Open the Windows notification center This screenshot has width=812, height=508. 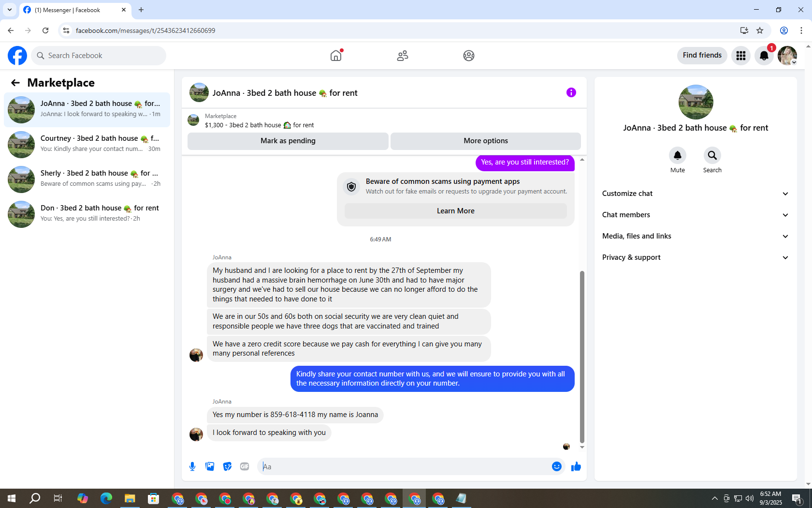tap(797, 498)
